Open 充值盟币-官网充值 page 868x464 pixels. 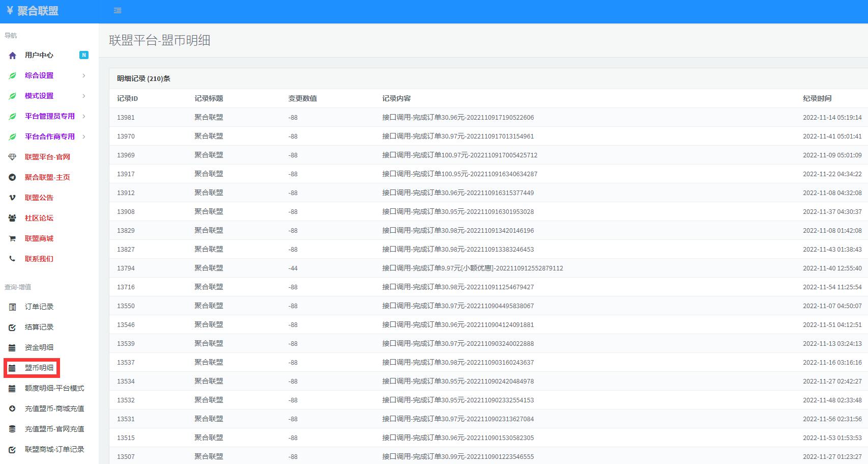(54, 429)
